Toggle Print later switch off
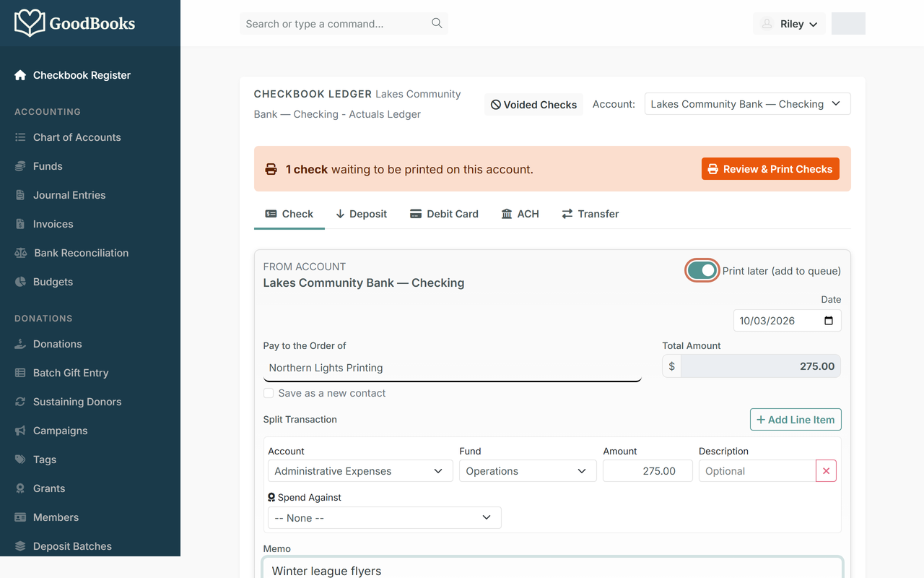924x578 pixels. (x=702, y=270)
